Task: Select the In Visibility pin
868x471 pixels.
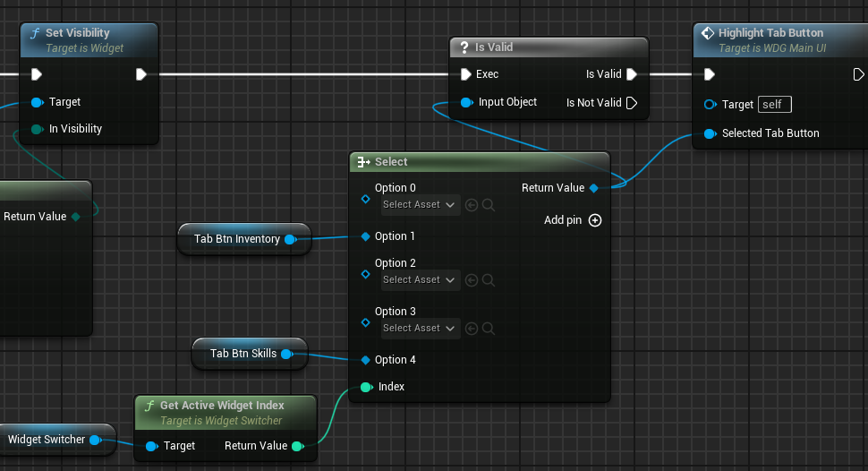Action: [37, 129]
